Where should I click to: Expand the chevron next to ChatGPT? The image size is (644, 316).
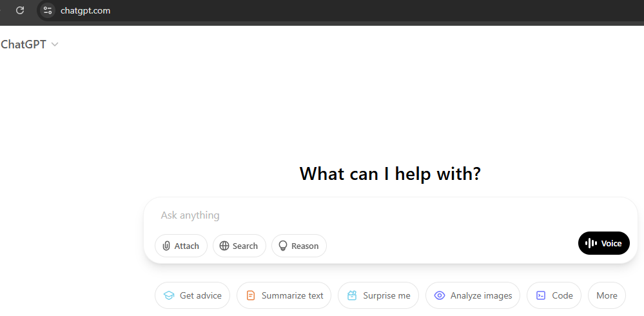55,44
